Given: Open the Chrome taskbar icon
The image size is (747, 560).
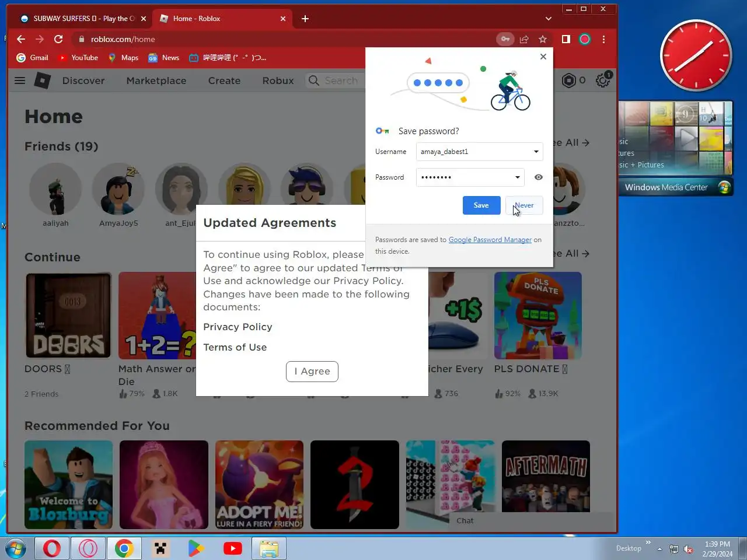Looking at the screenshot, I should tap(124, 548).
